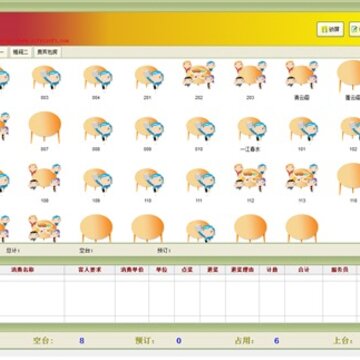
Task: Select table icon 010
Action: click(200, 129)
